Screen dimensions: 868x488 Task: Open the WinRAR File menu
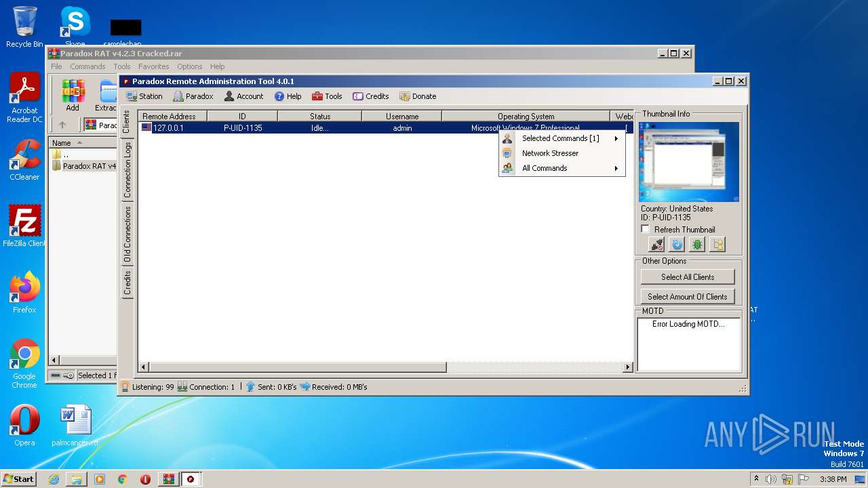point(56,66)
